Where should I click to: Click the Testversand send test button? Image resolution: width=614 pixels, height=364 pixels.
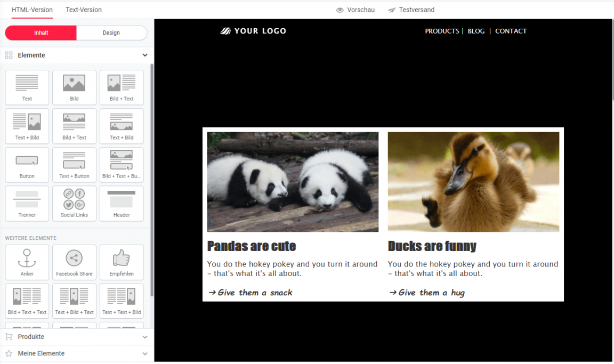tap(411, 10)
